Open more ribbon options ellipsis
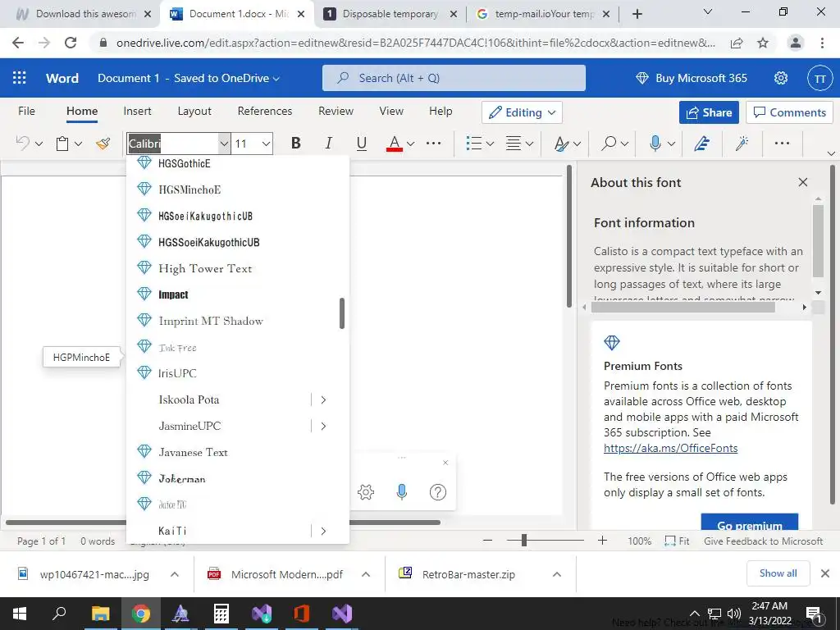840x630 pixels. coord(782,143)
